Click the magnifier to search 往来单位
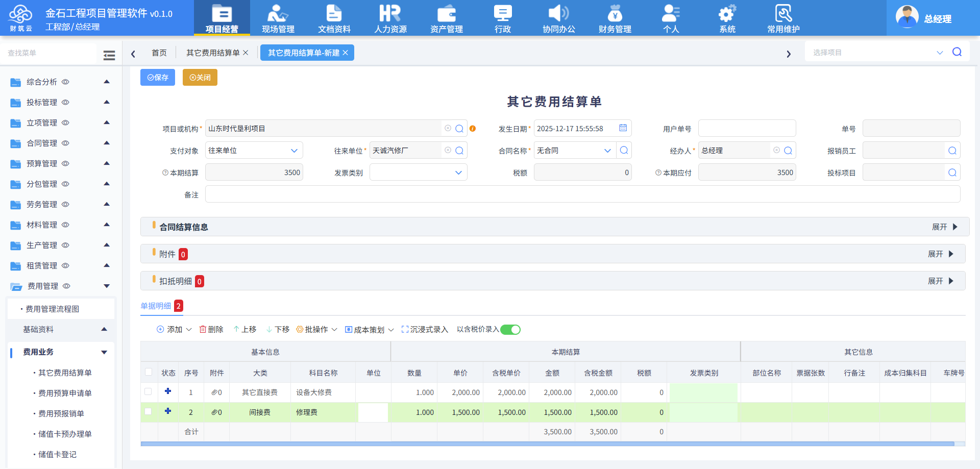 pyautogui.click(x=460, y=150)
